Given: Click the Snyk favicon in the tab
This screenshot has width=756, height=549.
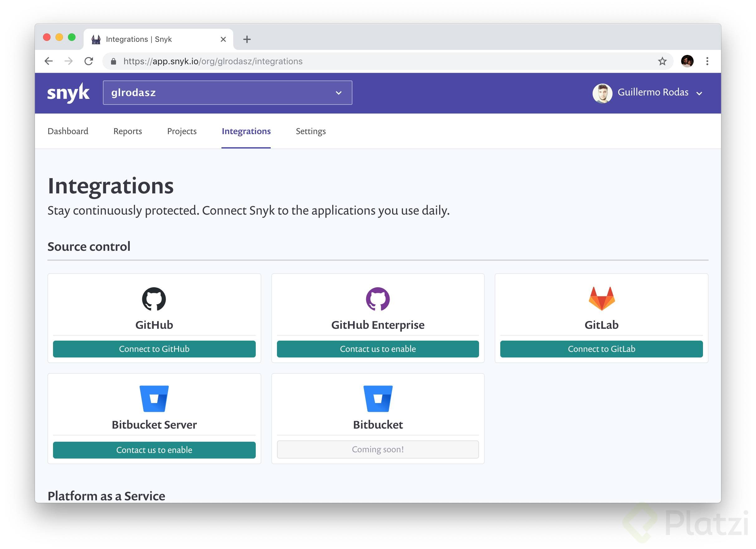Looking at the screenshot, I should pyautogui.click(x=96, y=39).
